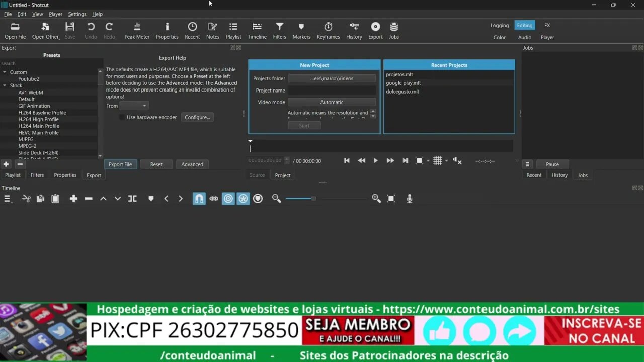644x362 pixels.
Task: Open the Notes panel
Action: tap(213, 31)
